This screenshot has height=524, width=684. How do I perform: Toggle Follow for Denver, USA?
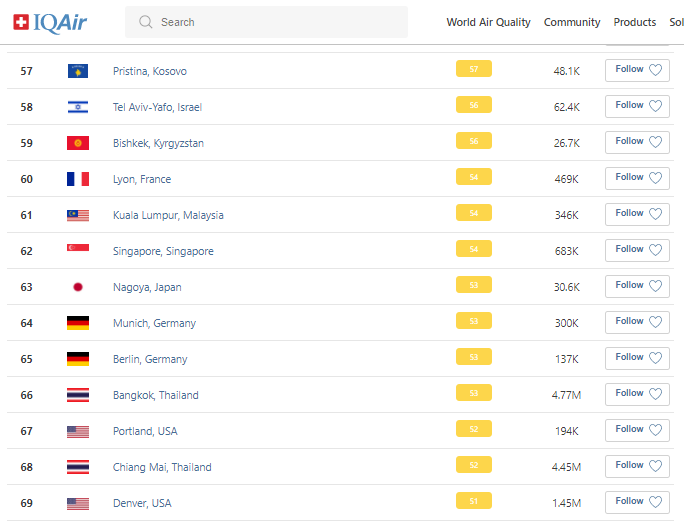point(637,502)
